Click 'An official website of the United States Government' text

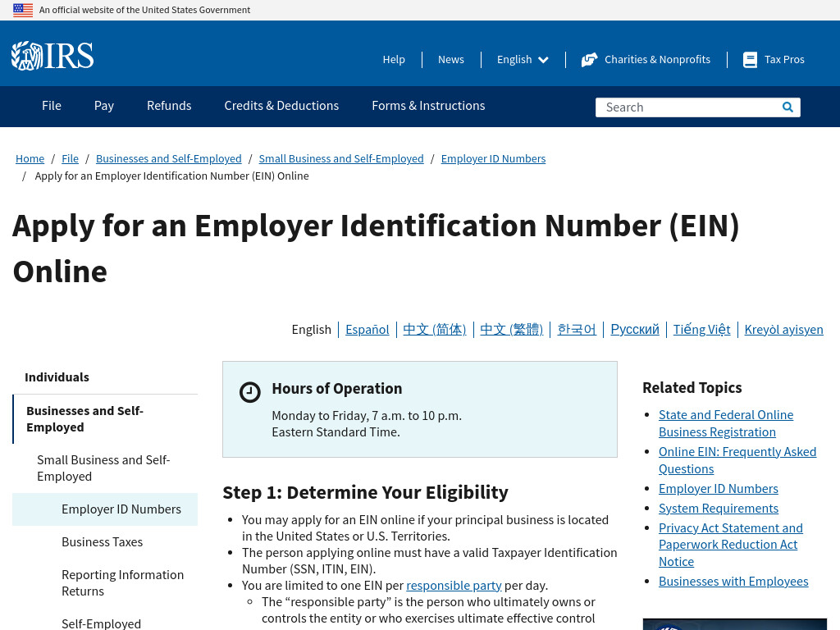pos(144,10)
